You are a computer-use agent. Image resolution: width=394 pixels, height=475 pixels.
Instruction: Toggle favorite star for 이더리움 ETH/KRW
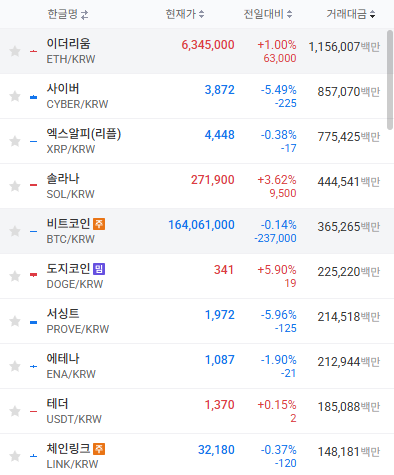tap(15, 51)
